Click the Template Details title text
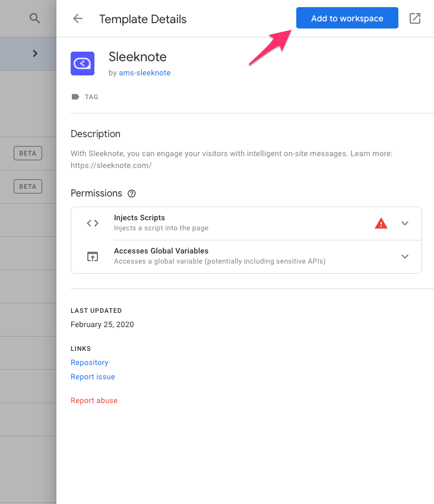 [142, 19]
